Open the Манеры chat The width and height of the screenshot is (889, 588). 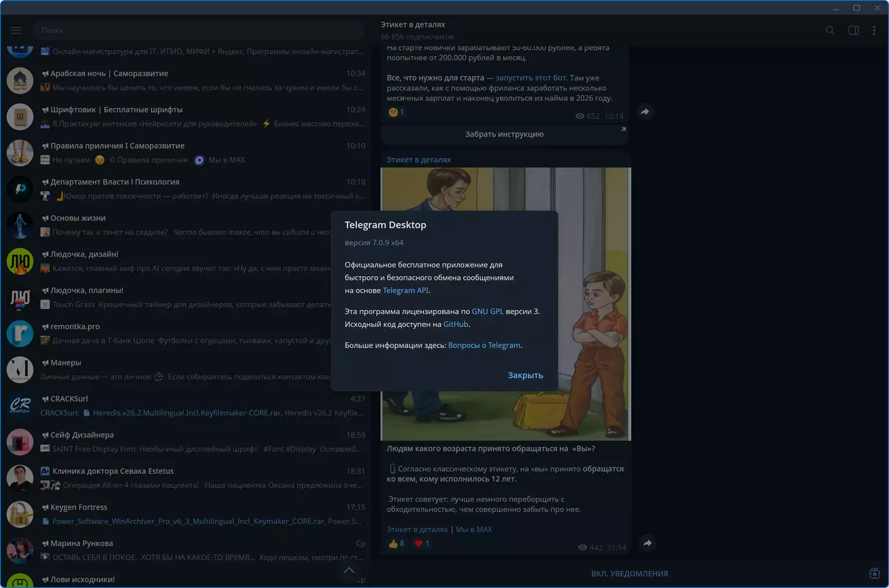tap(186, 370)
